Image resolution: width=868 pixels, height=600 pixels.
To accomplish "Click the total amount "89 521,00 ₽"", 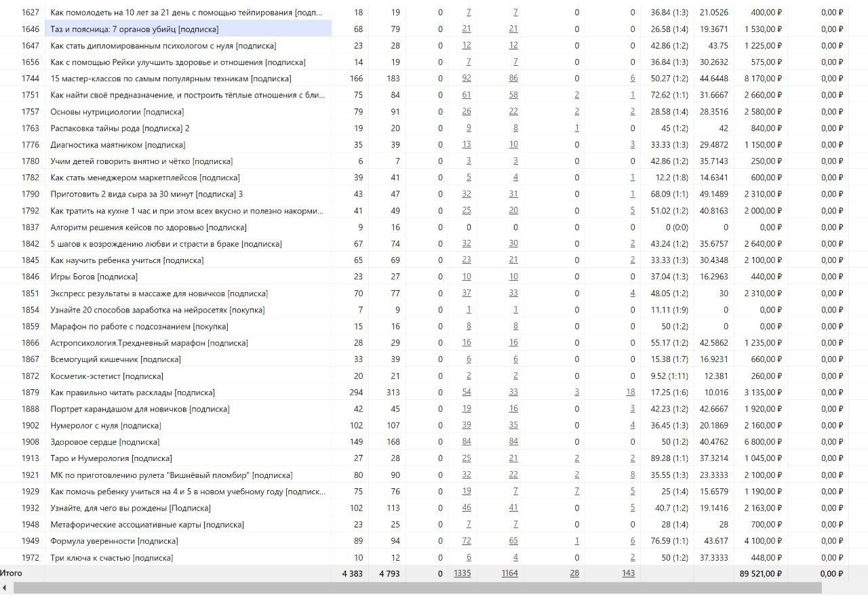I will [759, 574].
